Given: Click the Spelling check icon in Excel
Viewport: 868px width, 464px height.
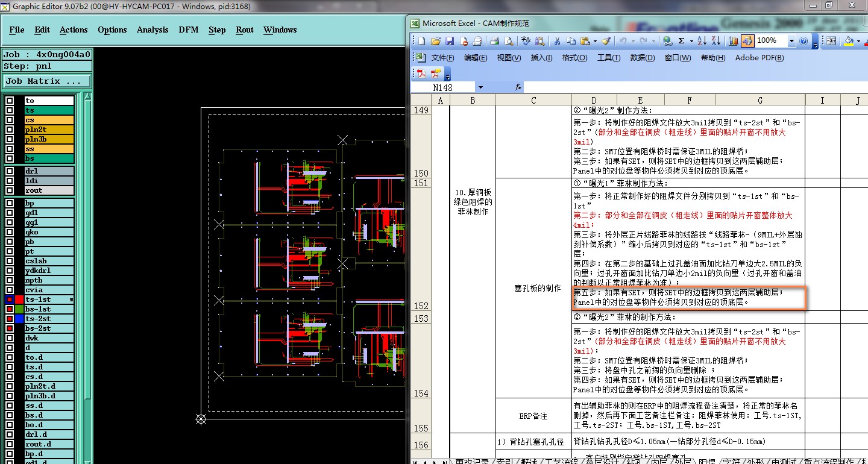Looking at the screenshot, I should (x=526, y=41).
